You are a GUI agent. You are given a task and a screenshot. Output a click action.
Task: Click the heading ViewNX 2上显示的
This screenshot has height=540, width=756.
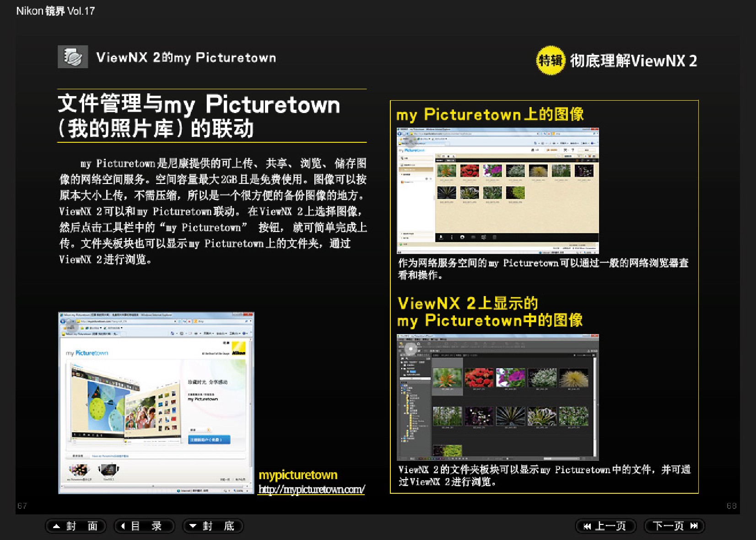pyautogui.click(x=468, y=303)
